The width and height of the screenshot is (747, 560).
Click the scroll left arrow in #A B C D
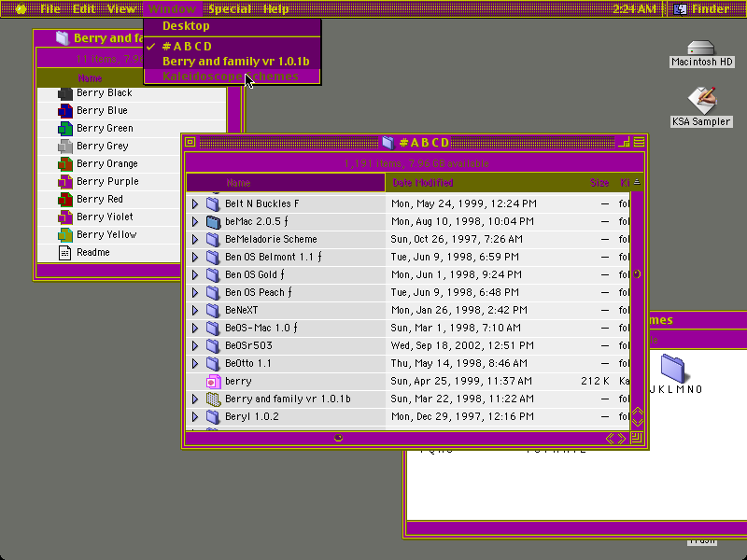point(611,439)
